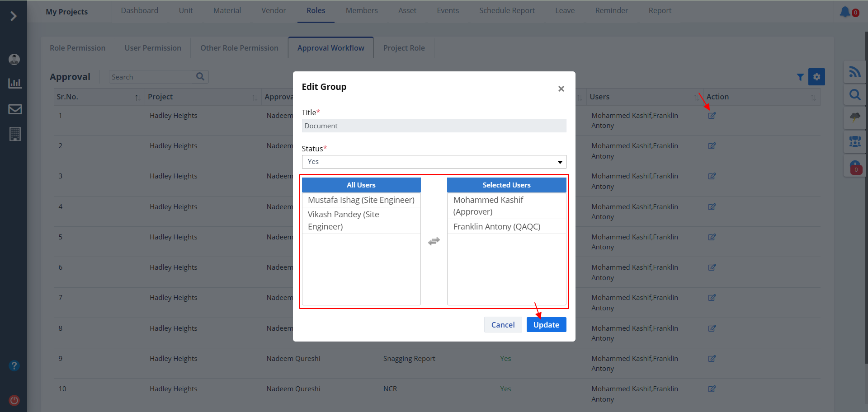Open table settings gear icon

pos(816,77)
